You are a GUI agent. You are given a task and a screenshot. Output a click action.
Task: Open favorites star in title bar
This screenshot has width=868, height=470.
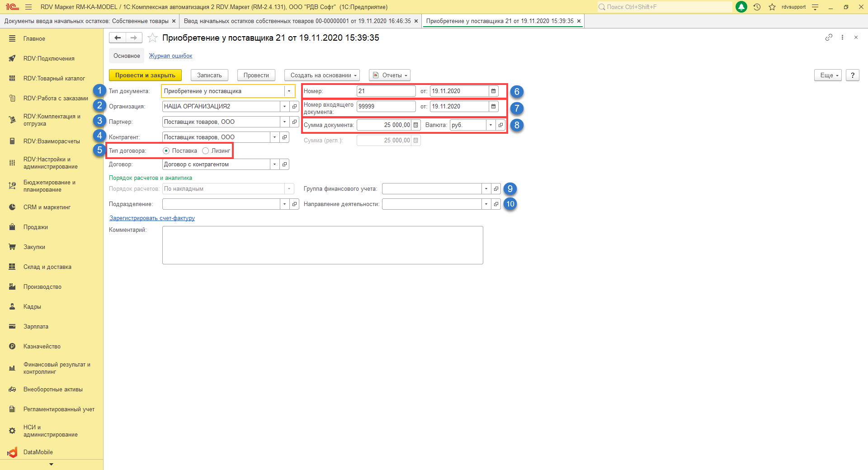point(772,7)
